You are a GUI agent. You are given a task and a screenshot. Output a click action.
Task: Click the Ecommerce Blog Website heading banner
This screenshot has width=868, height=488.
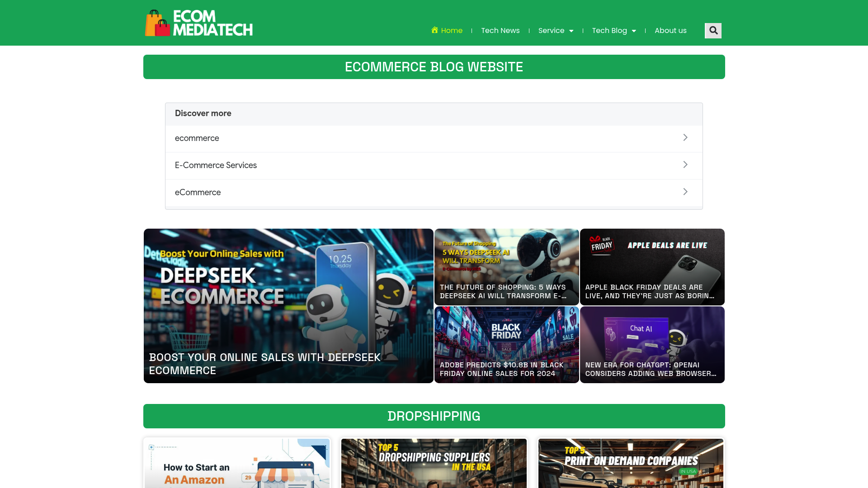(x=434, y=67)
